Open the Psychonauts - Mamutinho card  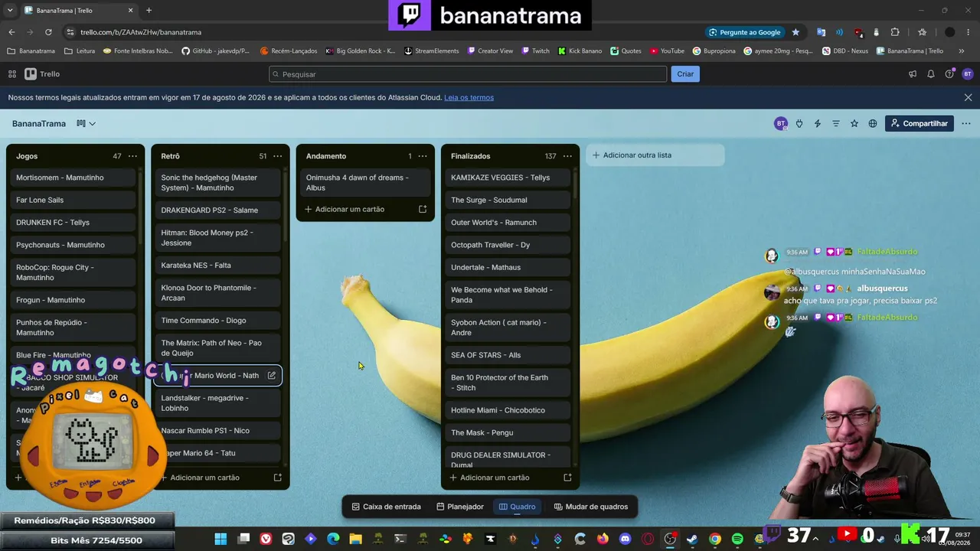[73, 245]
